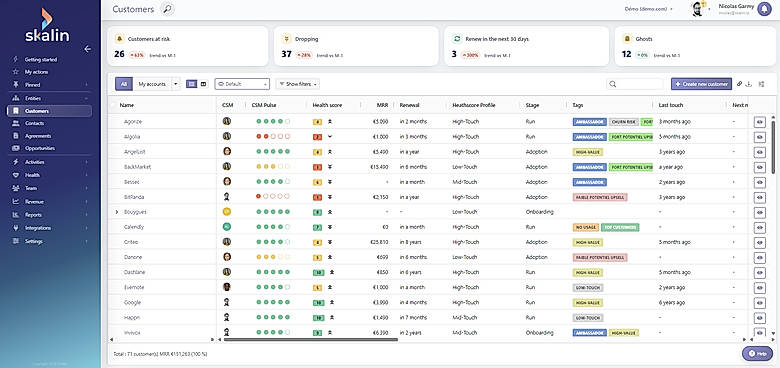Click the CSM Pulse dots for BackMarket
780x368 pixels.
click(273, 167)
